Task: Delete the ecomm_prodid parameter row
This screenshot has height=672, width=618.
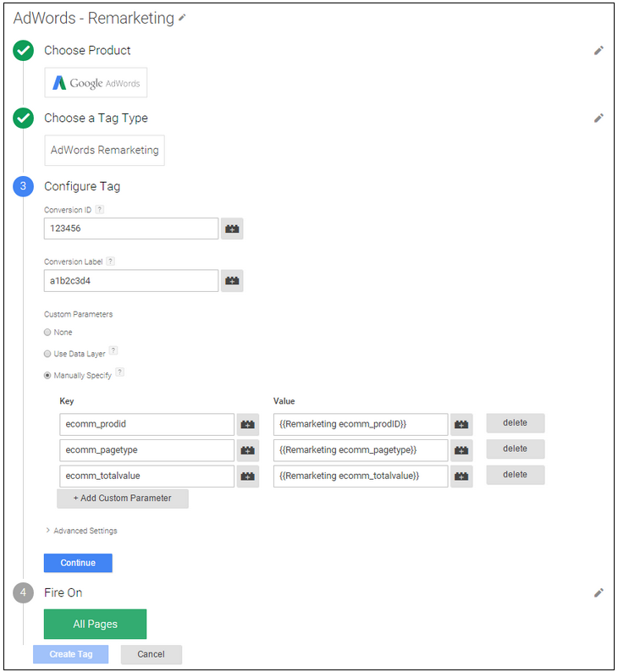Action: pyautogui.click(x=516, y=423)
